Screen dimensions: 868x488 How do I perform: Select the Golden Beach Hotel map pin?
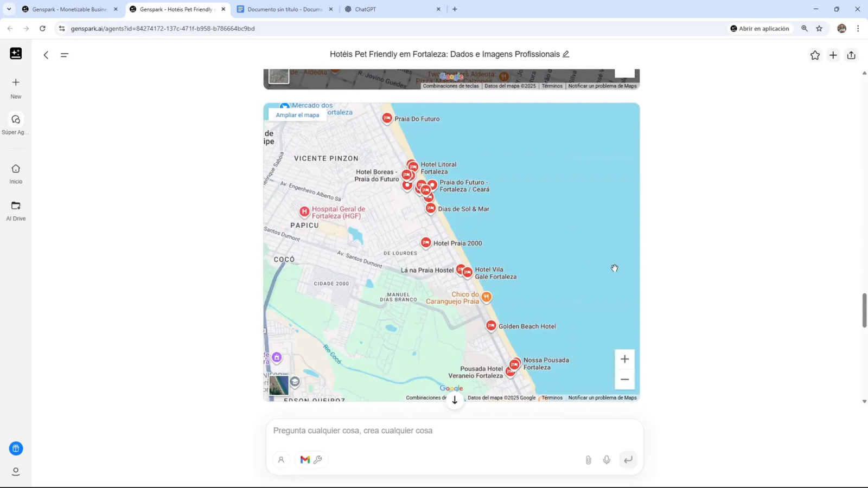[491, 325]
